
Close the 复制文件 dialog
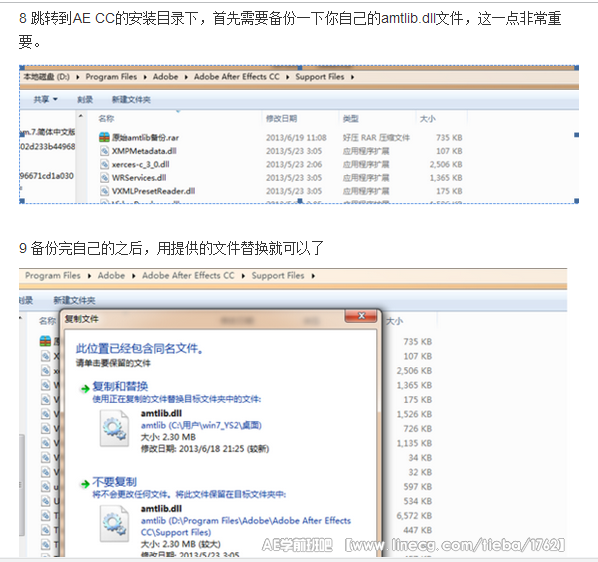[361, 316]
